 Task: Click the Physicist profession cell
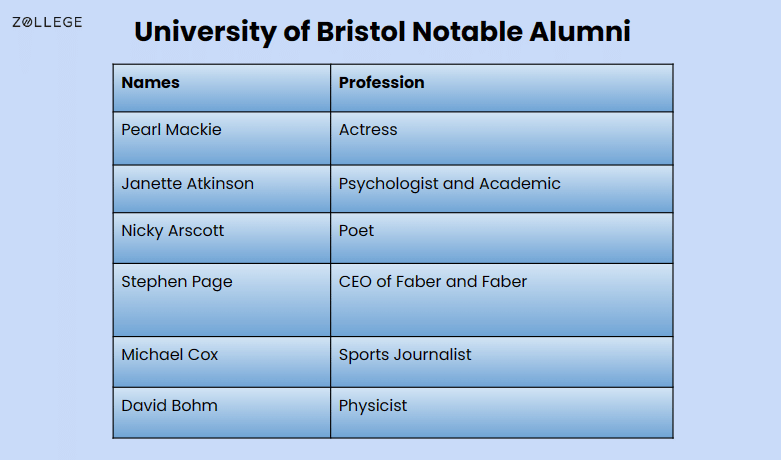point(502,413)
